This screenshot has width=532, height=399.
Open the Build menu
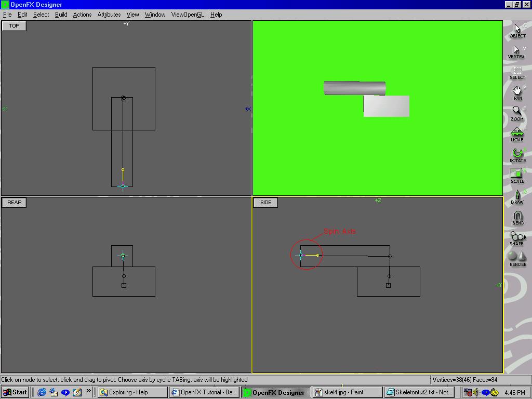[61, 15]
